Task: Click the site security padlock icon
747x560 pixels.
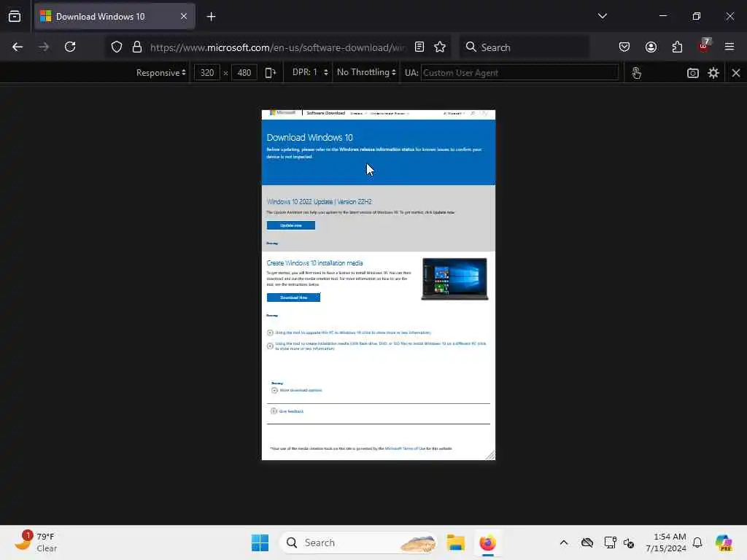Action: 137,47
